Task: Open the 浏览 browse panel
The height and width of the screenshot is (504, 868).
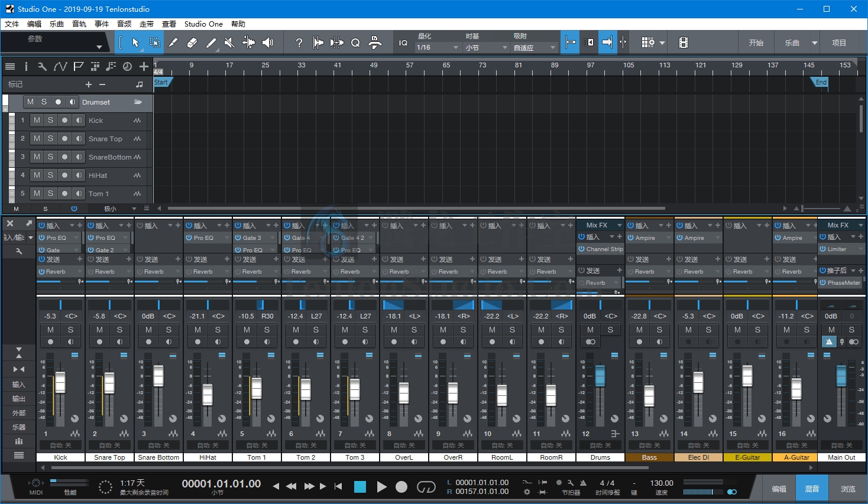Action: point(848,489)
